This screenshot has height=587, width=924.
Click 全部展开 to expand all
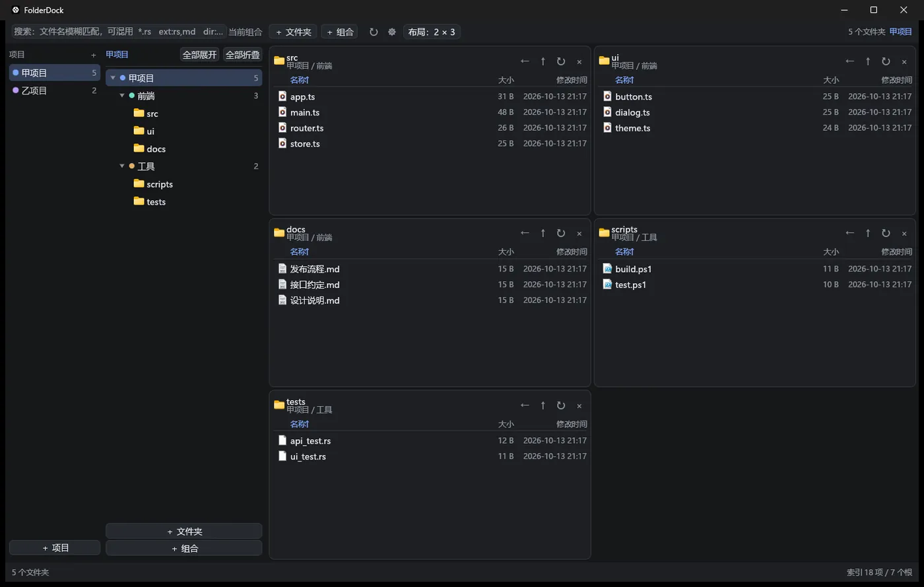pyautogui.click(x=200, y=55)
